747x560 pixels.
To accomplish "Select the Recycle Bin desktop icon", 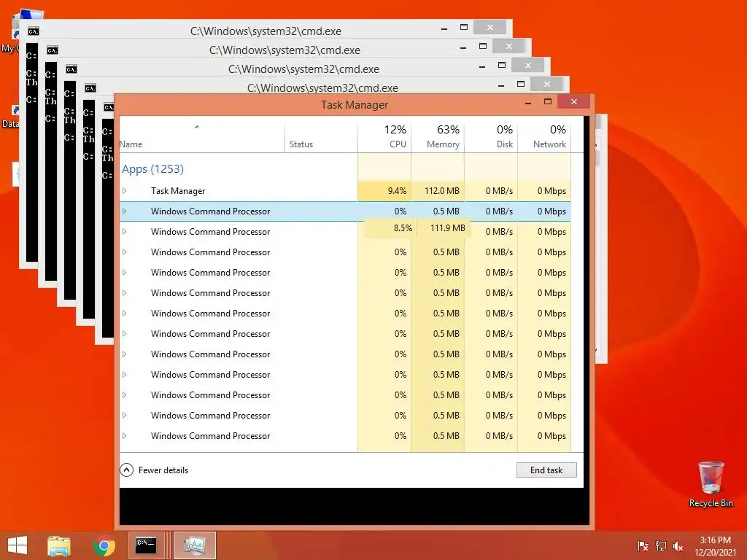I will click(x=711, y=484).
